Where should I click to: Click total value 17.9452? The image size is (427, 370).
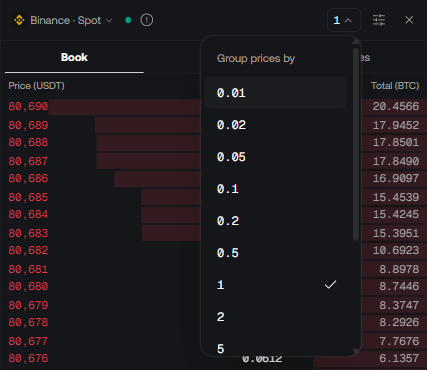click(396, 125)
